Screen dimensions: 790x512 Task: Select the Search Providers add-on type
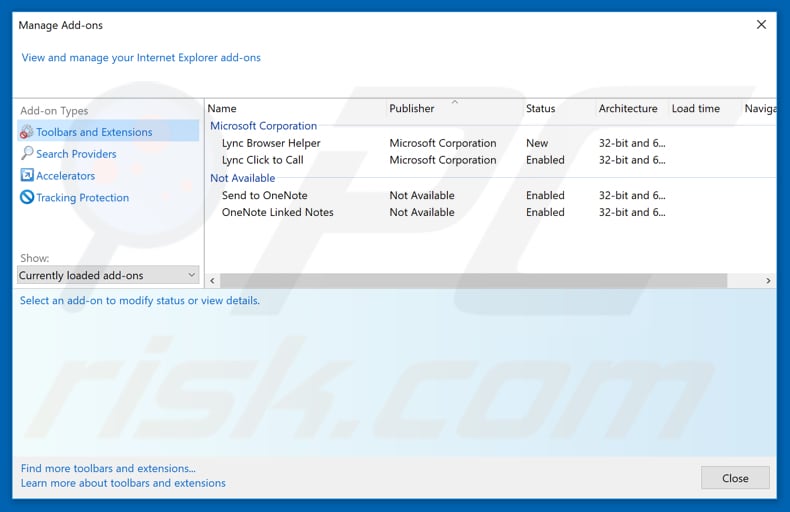[76, 154]
